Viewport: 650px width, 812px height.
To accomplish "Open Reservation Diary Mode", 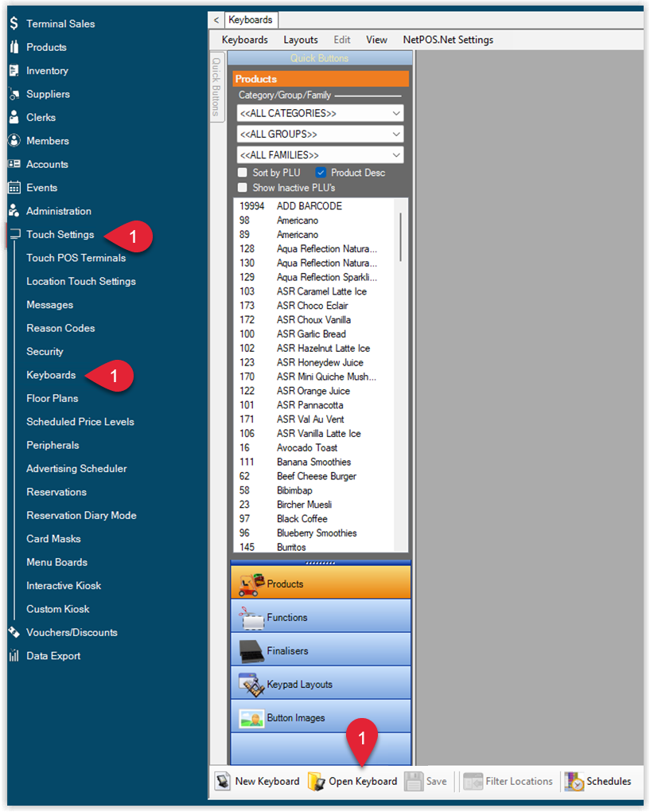I will (x=81, y=515).
